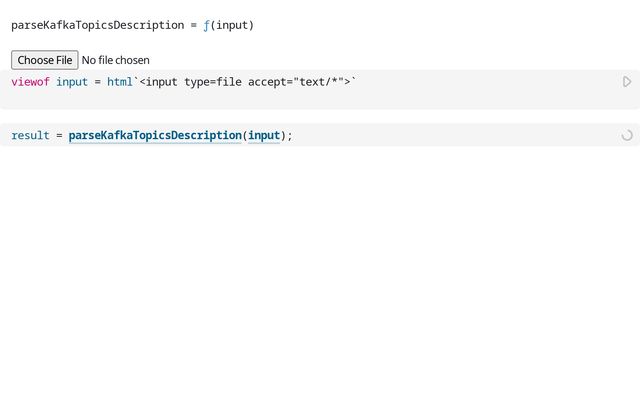640x400 pixels.
Task: Click the type=file text in template string
Action: click(x=213, y=82)
